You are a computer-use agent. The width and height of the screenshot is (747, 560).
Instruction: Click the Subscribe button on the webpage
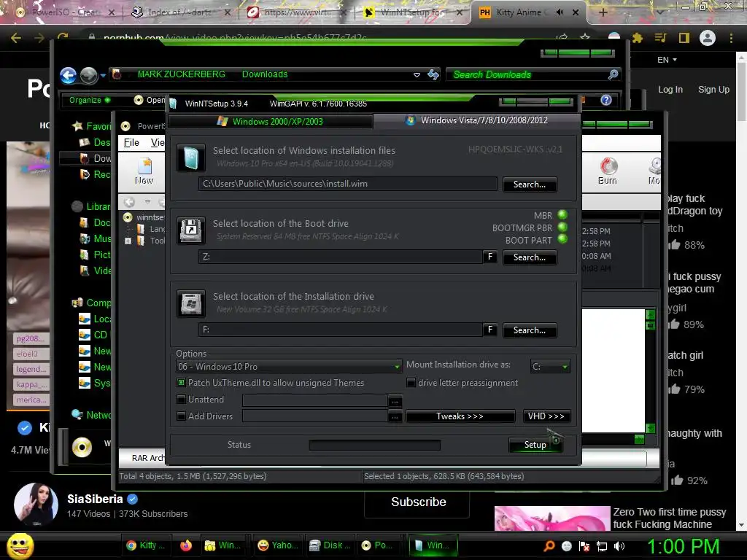418,502
